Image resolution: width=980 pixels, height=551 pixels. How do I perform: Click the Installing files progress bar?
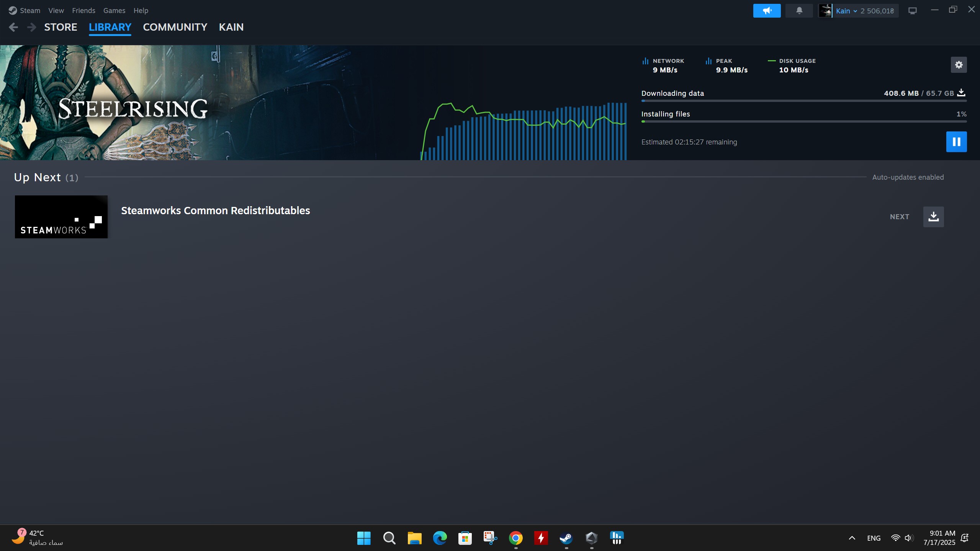(x=804, y=122)
